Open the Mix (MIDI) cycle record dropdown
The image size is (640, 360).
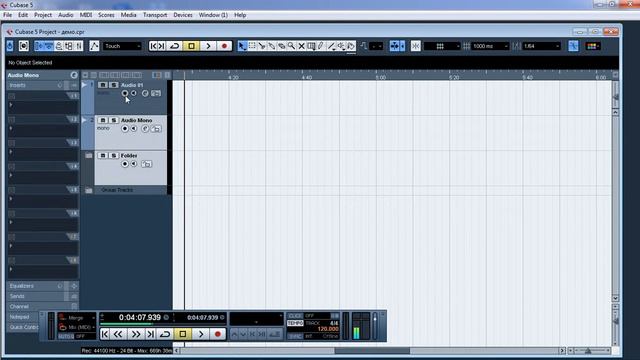pyautogui.click(x=77, y=327)
